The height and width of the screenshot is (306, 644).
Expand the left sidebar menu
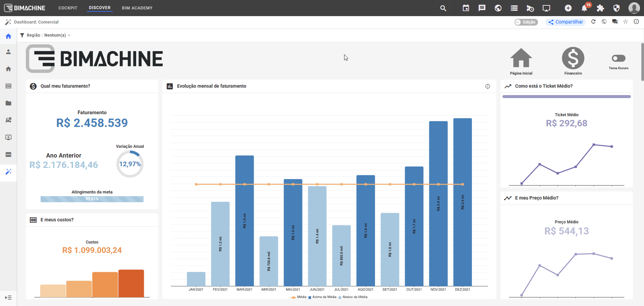click(8, 298)
